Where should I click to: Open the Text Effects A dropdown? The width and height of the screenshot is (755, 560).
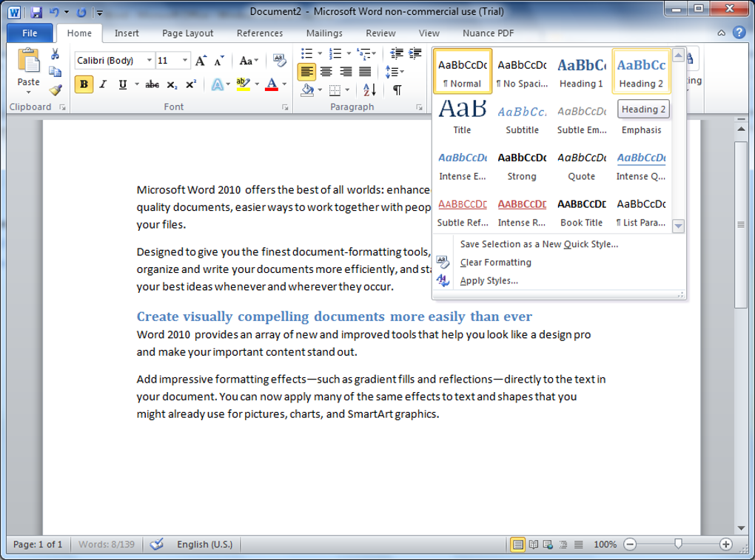coord(221,84)
